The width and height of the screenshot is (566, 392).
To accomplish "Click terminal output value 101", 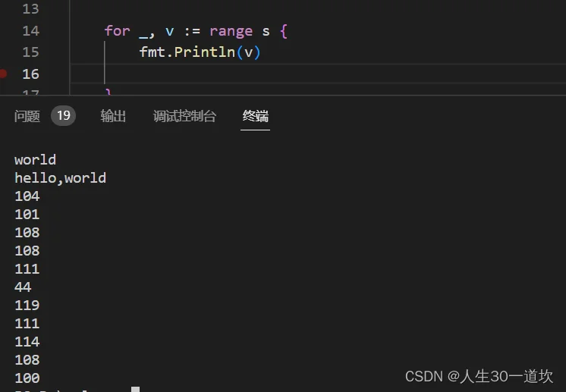I will [27, 215].
